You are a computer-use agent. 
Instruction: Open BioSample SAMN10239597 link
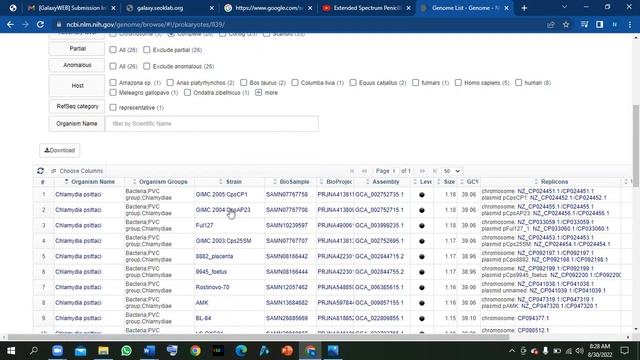point(287,225)
